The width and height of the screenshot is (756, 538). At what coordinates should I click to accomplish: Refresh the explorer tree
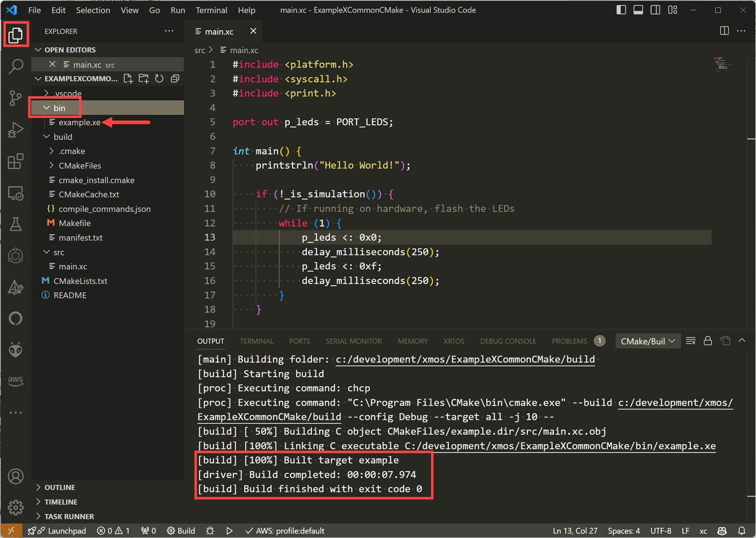point(159,79)
